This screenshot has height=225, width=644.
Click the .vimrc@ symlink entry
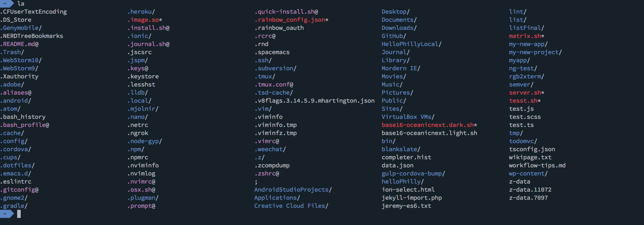coord(267,141)
